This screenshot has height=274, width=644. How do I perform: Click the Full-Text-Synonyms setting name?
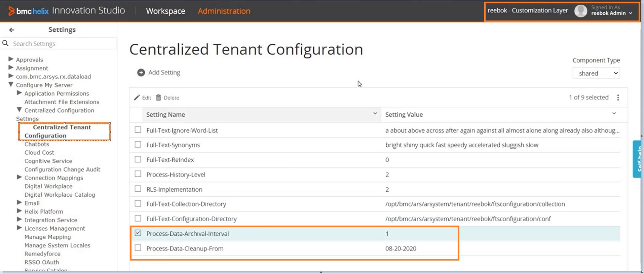tap(173, 145)
